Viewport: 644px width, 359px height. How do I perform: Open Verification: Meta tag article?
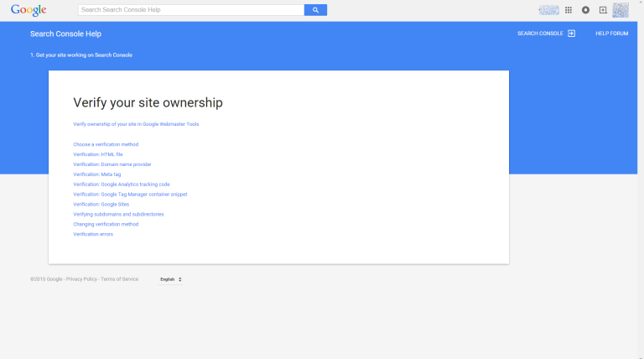[97, 174]
